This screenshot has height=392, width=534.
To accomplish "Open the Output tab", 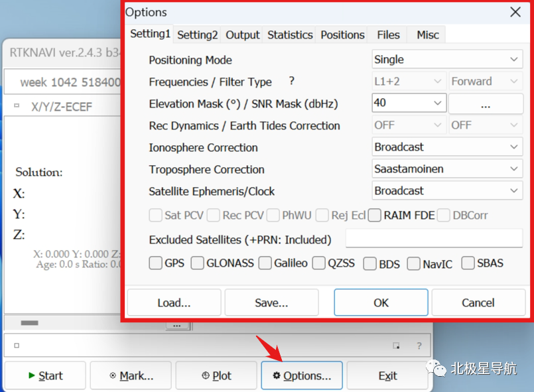I will (x=242, y=34).
